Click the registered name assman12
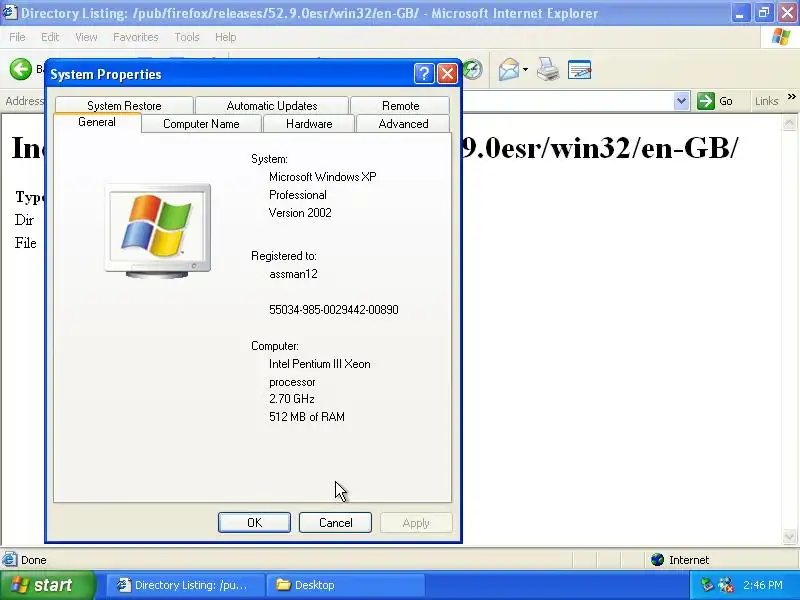This screenshot has width=800, height=600. click(293, 274)
